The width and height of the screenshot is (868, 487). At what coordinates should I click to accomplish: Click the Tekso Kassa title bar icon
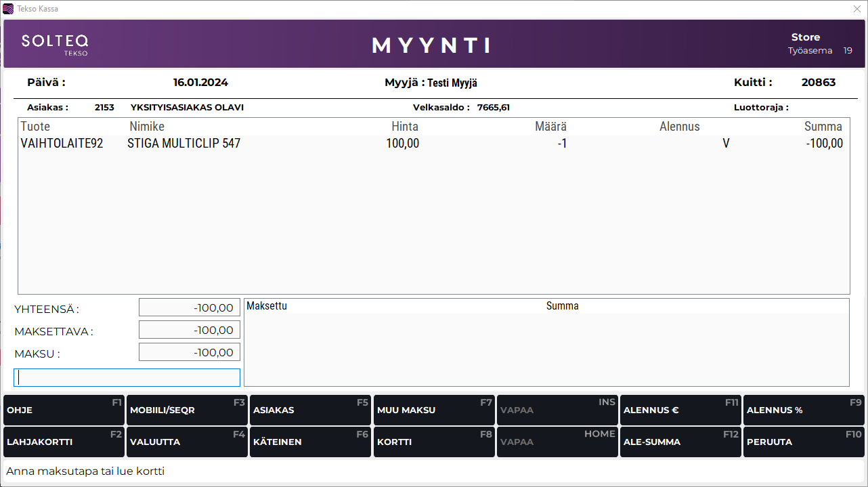click(8, 9)
